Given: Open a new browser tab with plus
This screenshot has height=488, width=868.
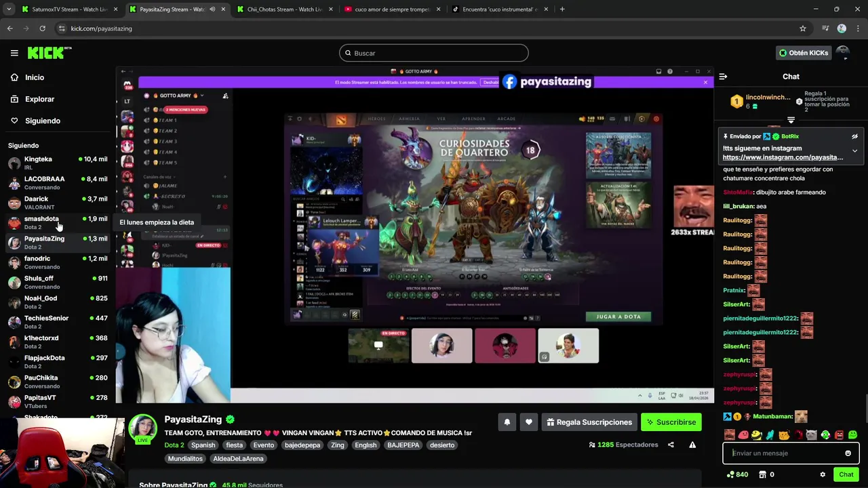Looking at the screenshot, I should [562, 9].
